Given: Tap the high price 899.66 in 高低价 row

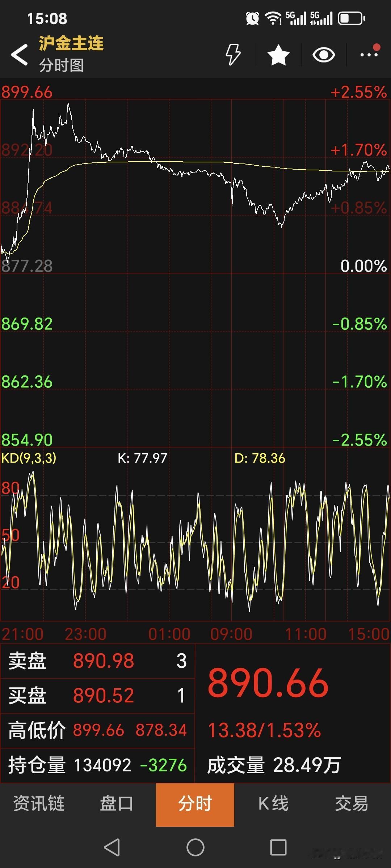Looking at the screenshot, I should click(98, 730).
